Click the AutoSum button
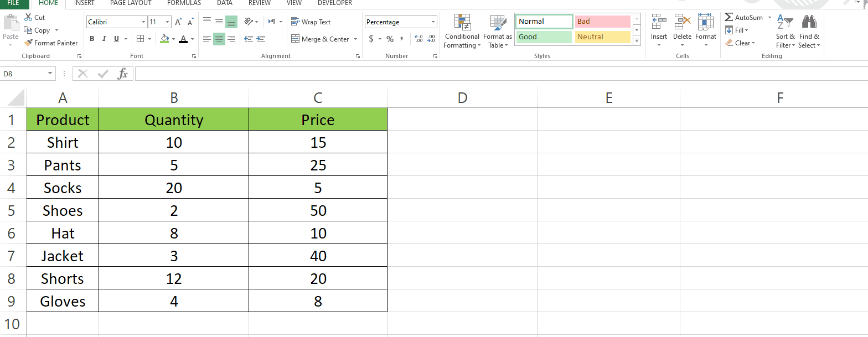This screenshot has width=868, height=337. (743, 18)
